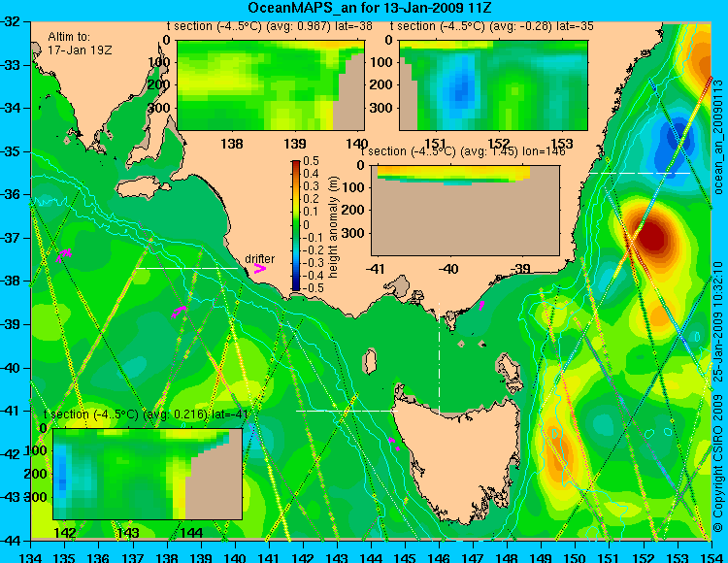Open the lat=-35 temperature section inset plot

[x=493, y=85]
